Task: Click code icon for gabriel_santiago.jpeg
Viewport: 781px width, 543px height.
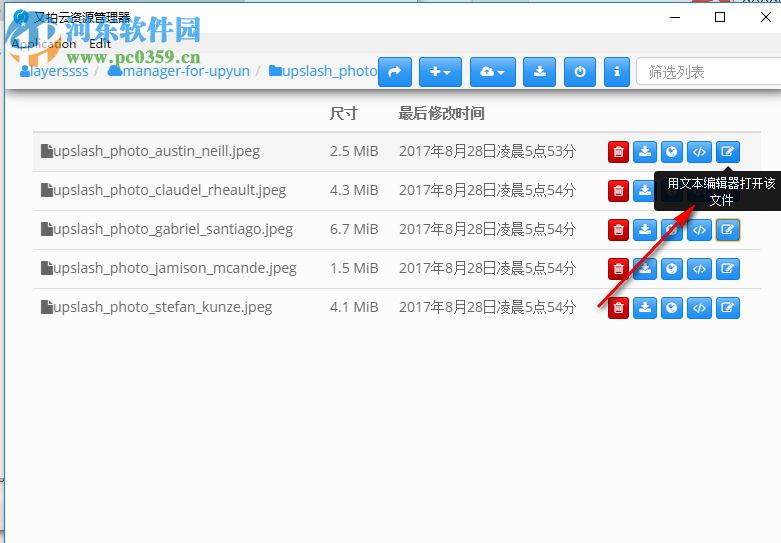Action: (x=699, y=230)
